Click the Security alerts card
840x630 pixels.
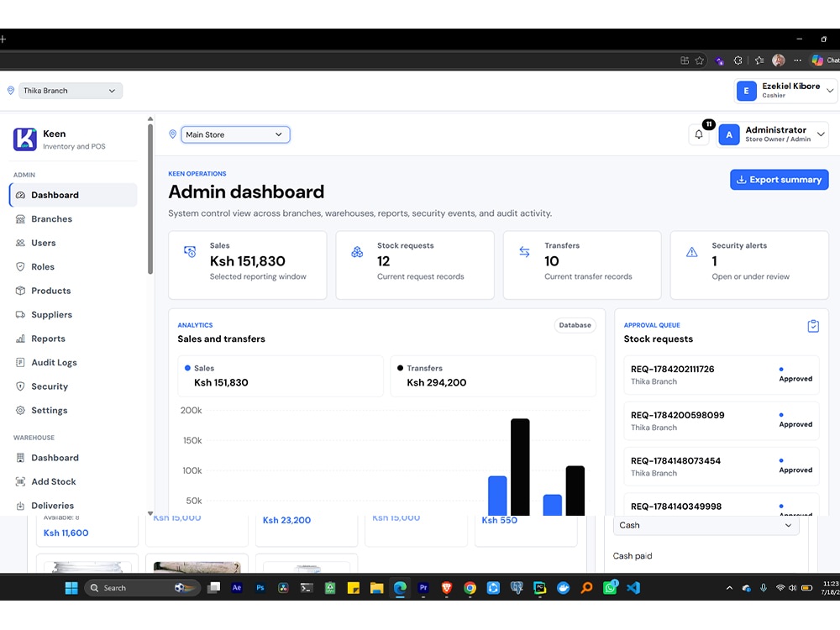coord(749,265)
